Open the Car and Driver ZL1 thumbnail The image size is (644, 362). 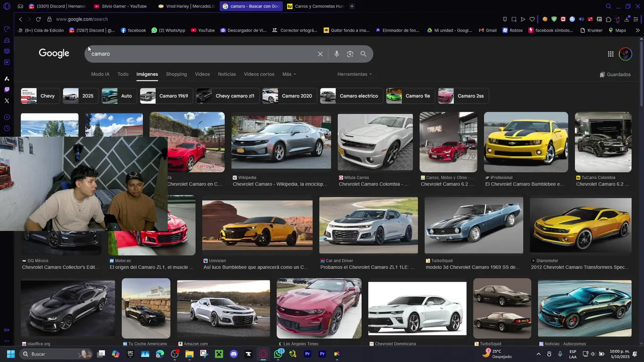pos(368,225)
